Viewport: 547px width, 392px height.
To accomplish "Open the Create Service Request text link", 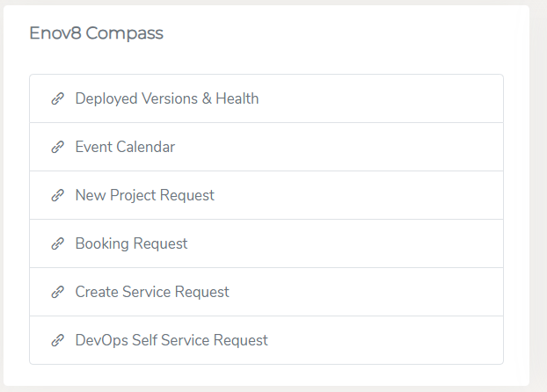I will coord(152,292).
